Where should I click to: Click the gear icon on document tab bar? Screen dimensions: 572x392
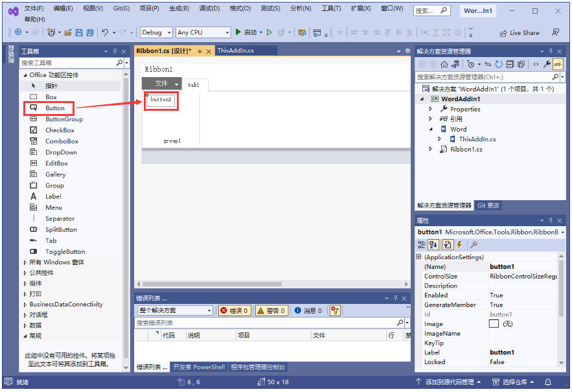click(x=407, y=51)
